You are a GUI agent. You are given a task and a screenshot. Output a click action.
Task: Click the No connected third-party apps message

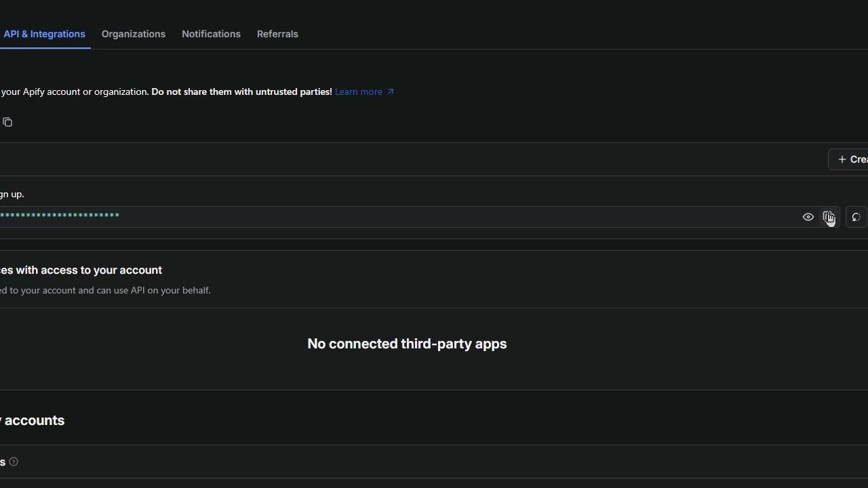[x=407, y=344]
